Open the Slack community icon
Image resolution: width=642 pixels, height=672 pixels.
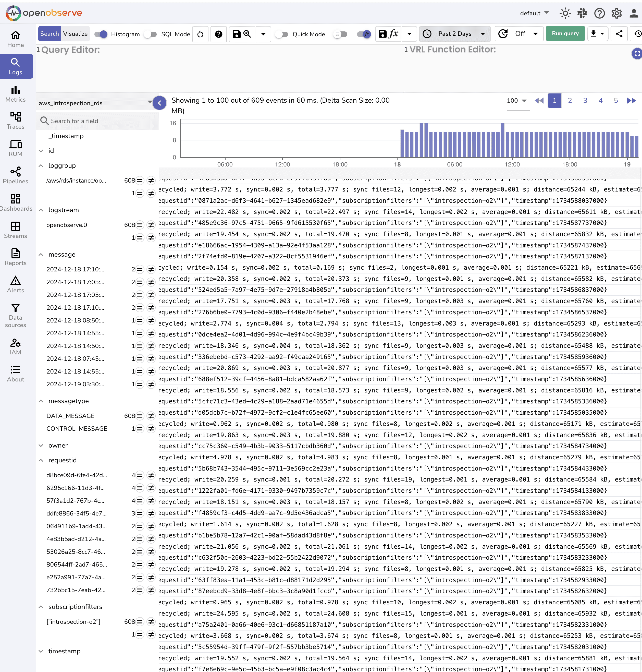tap(583, 13)
